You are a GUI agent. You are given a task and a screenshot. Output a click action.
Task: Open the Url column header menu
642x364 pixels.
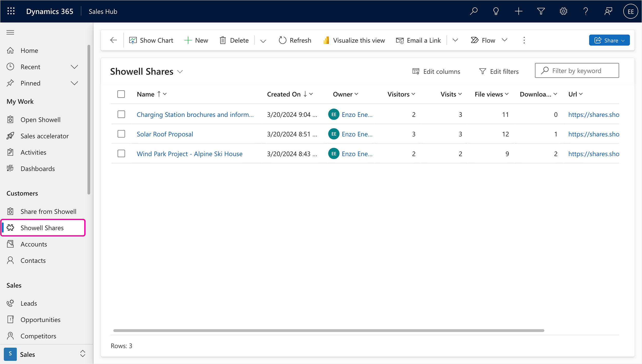(575, 94)
